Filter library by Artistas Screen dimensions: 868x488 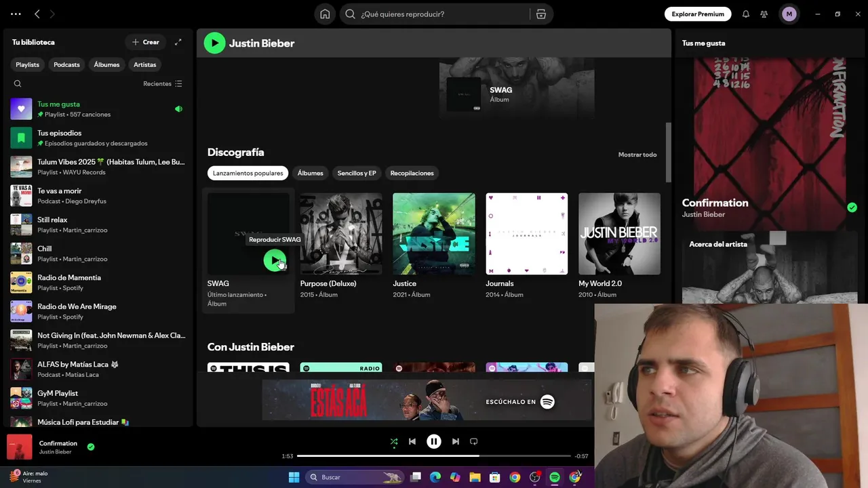pos(145,64)
